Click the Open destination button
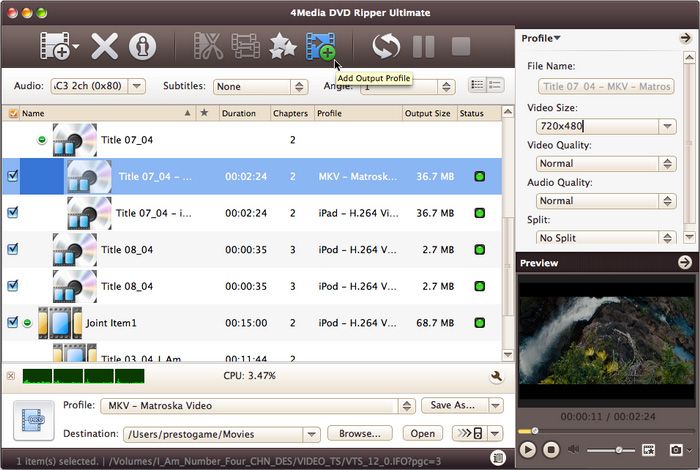Viewport: 700px width, 470px height. [x=422, y=433]
